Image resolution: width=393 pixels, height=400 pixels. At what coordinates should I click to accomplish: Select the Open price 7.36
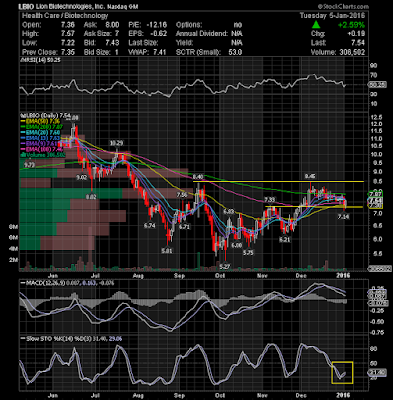coord(68,25)
